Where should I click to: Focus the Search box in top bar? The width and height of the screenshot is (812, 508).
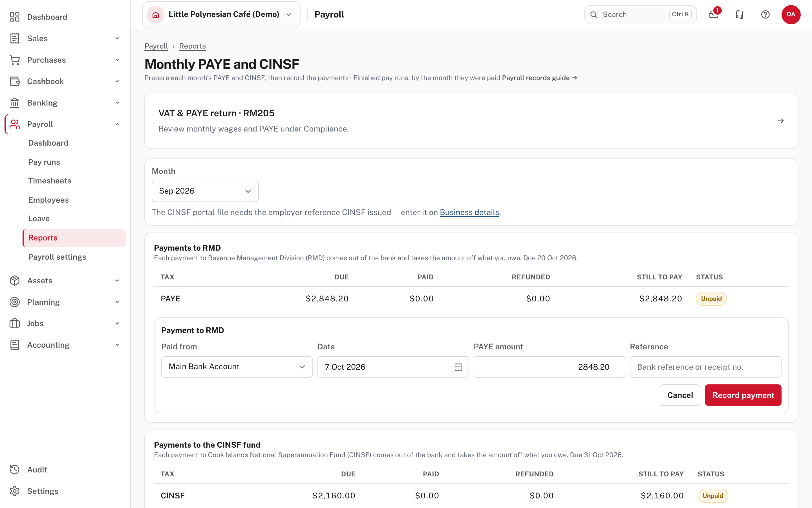(640, 14)
